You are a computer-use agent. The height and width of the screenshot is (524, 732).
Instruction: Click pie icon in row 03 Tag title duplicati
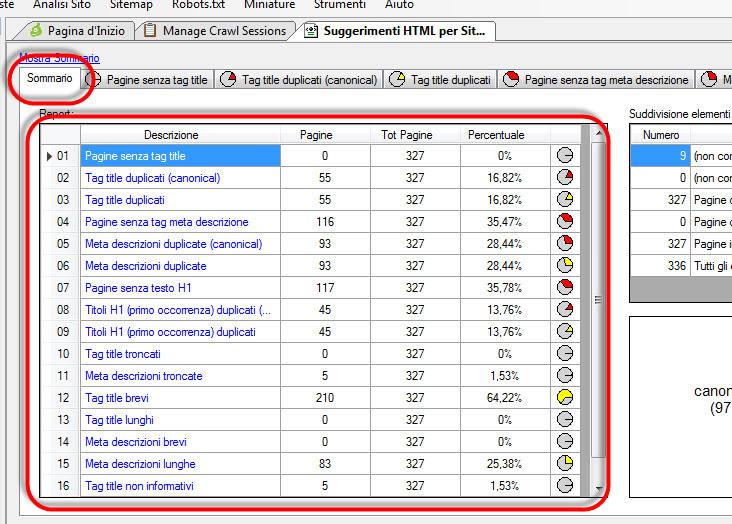565,199
